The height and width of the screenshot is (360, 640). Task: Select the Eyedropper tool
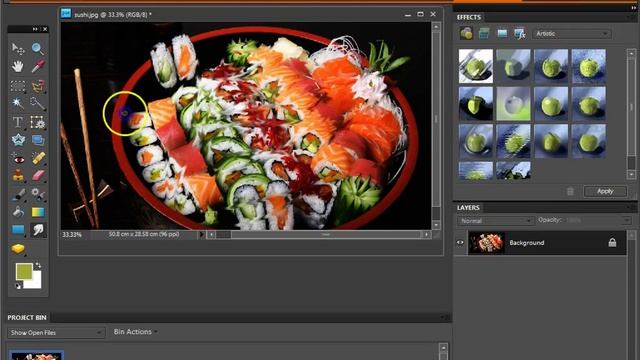(x=38, y=66)
